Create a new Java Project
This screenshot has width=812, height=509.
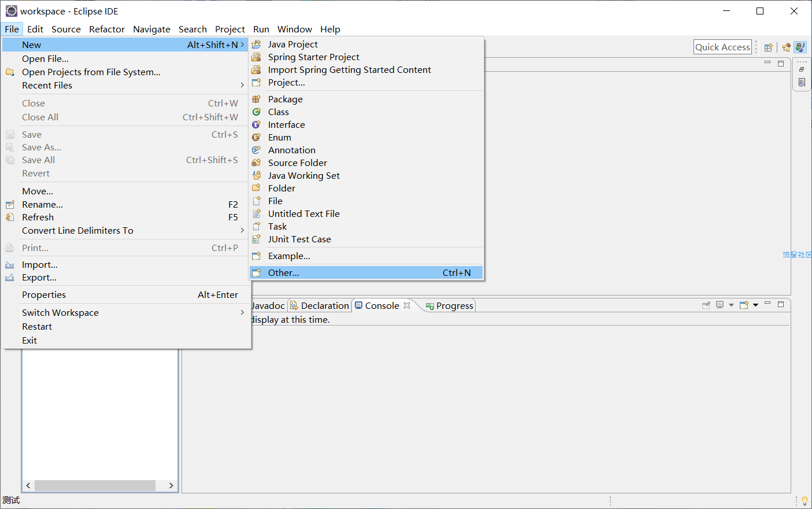366,44
